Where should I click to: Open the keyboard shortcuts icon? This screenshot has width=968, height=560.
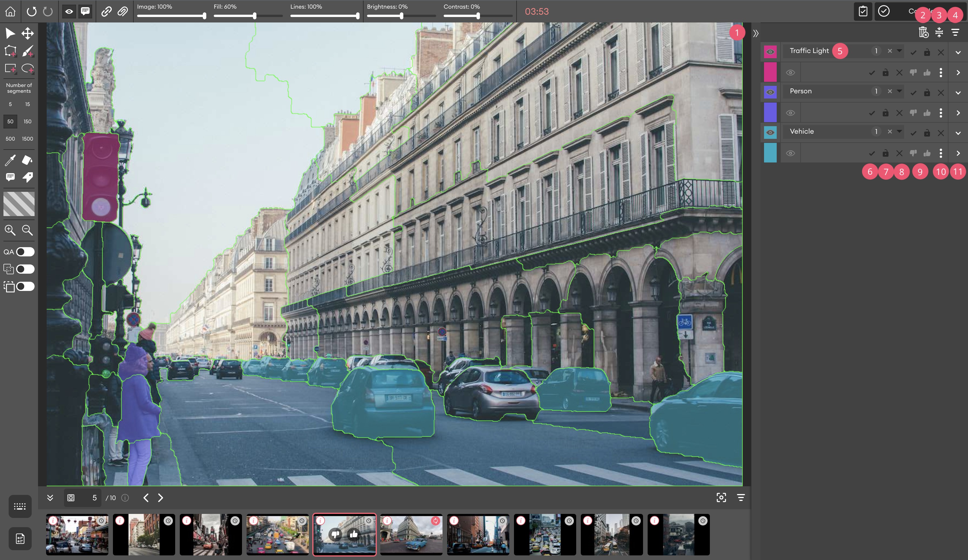point(20,506)
